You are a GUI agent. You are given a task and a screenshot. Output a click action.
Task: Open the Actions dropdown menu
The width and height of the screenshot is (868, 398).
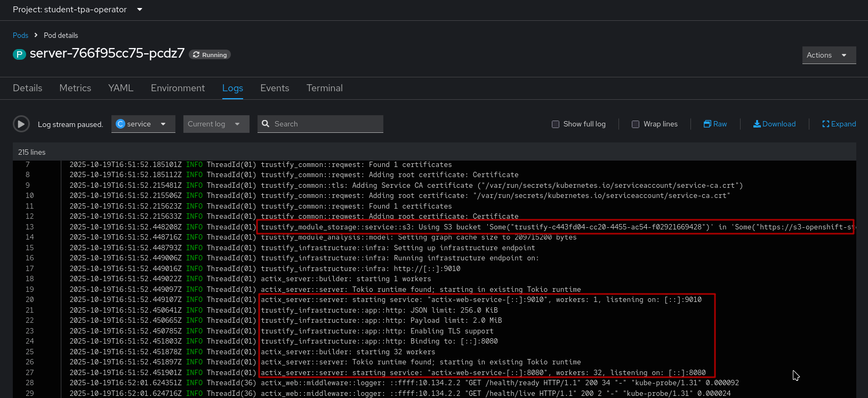coord(829,55)
